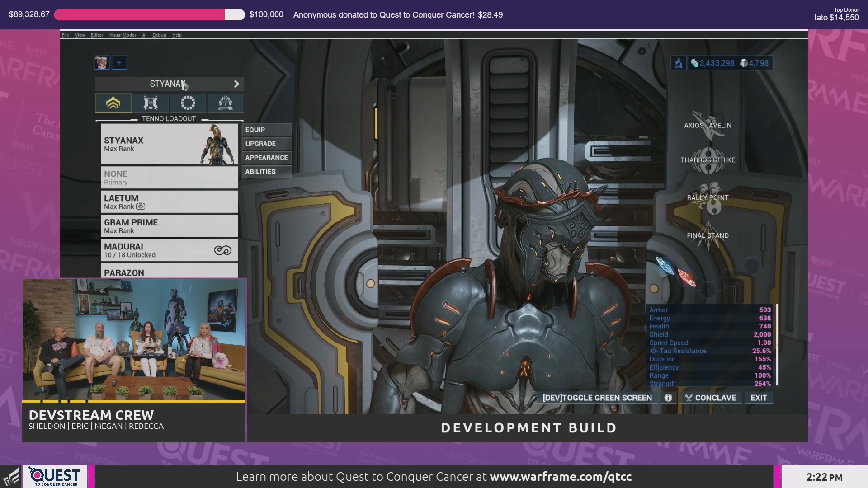The height and width of the screenshot is (488, 868).
Task: Click the EQUIP button
Action: (267, 130)
